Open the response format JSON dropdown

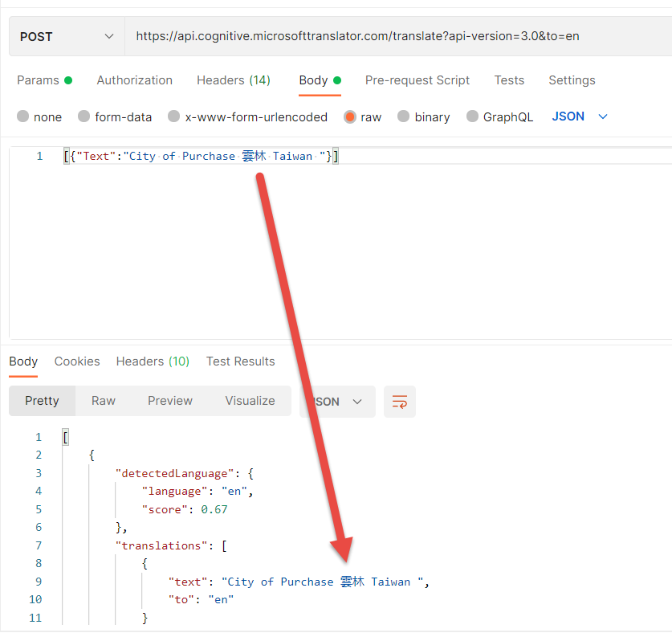click(x=337, y=402)
